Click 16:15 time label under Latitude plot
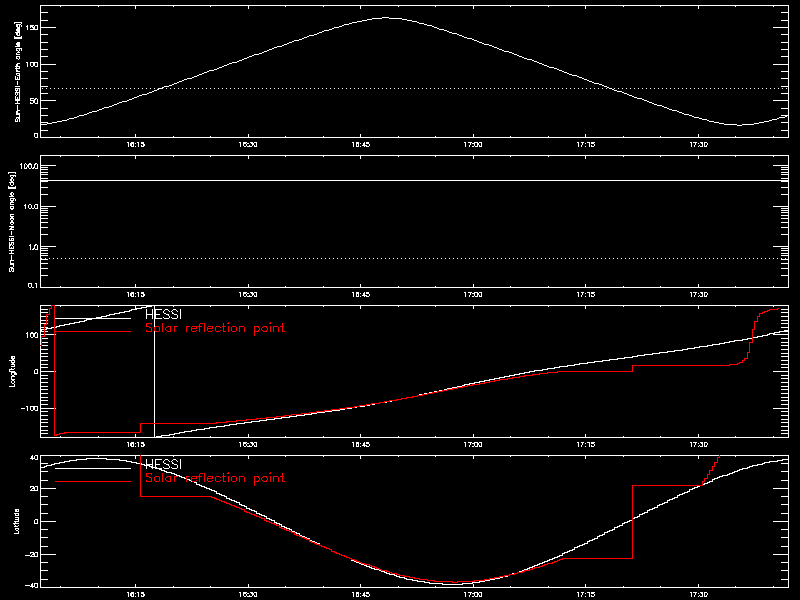 [x=135, y=595]
